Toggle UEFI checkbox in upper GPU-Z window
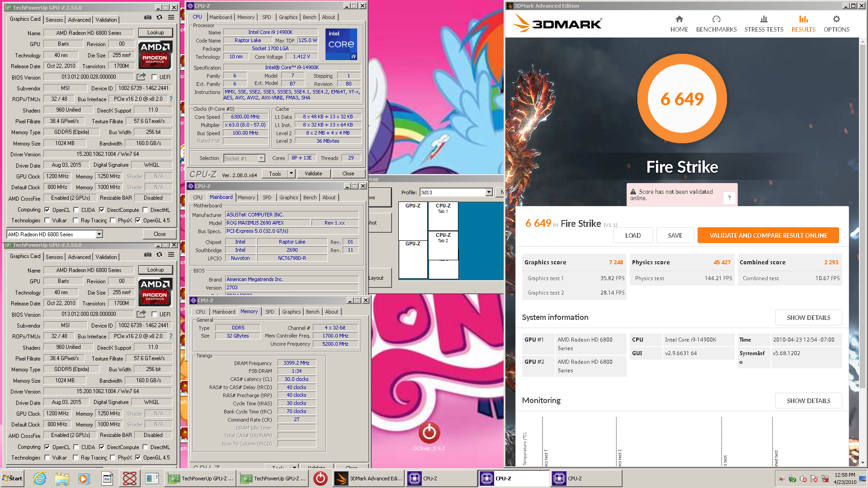Viewport: 868px width, 488px height. coord(154,77)
